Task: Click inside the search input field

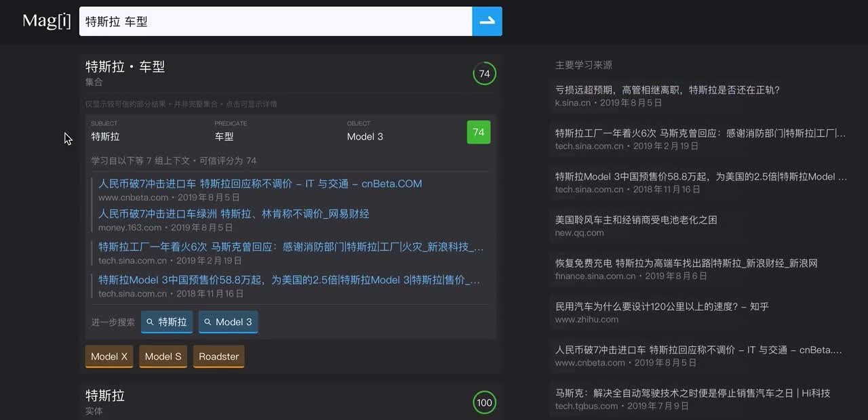Action: pyautogui.click(x=271, y=21)
